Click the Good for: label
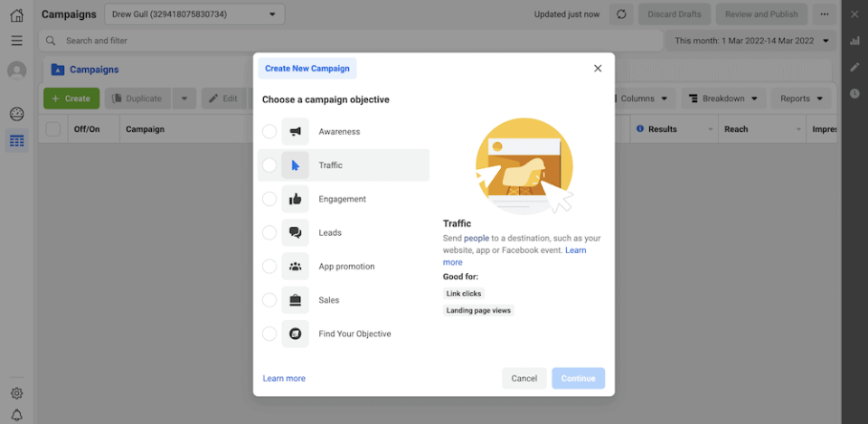The width and height of the screenshot is (868, 424). pyautogui.click(x=460, y=277)
